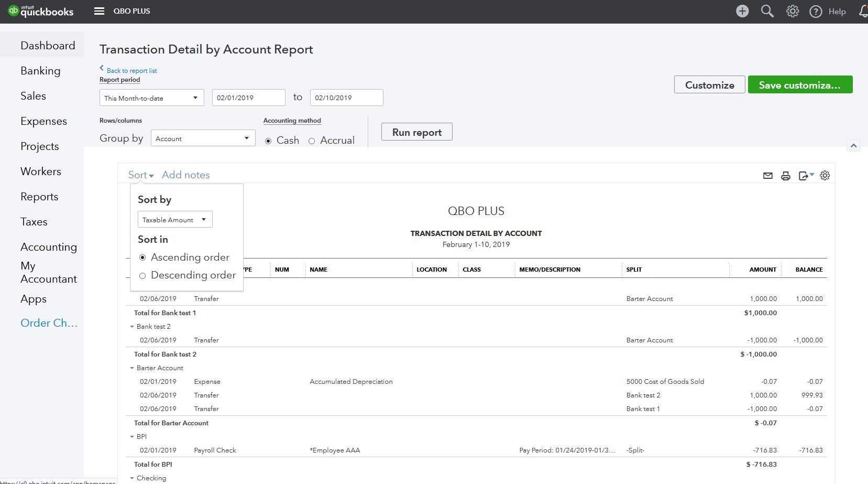Follow the Back to report list link
The image size is (868, 484).
point(130,70)
